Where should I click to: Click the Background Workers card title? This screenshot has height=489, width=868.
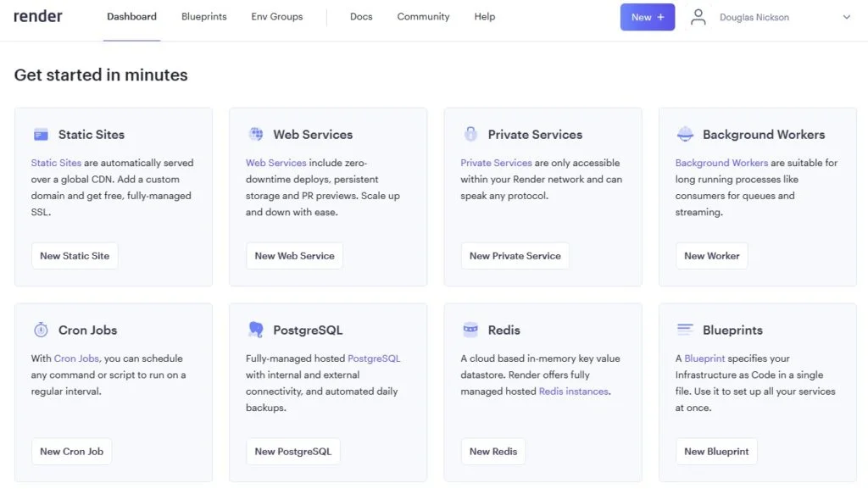(764, 135)
